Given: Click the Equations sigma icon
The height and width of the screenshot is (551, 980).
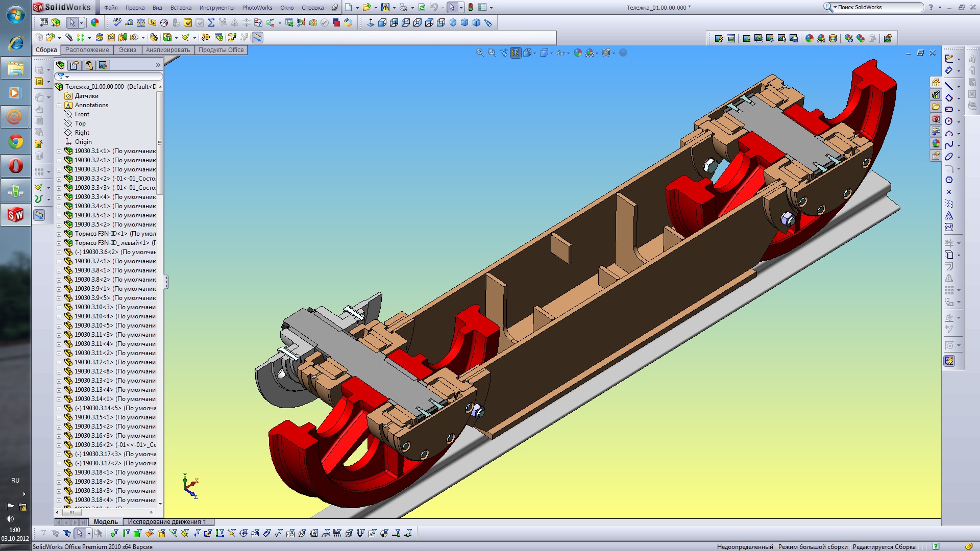Looking at the screenshot, I should [x=211, y=22].
